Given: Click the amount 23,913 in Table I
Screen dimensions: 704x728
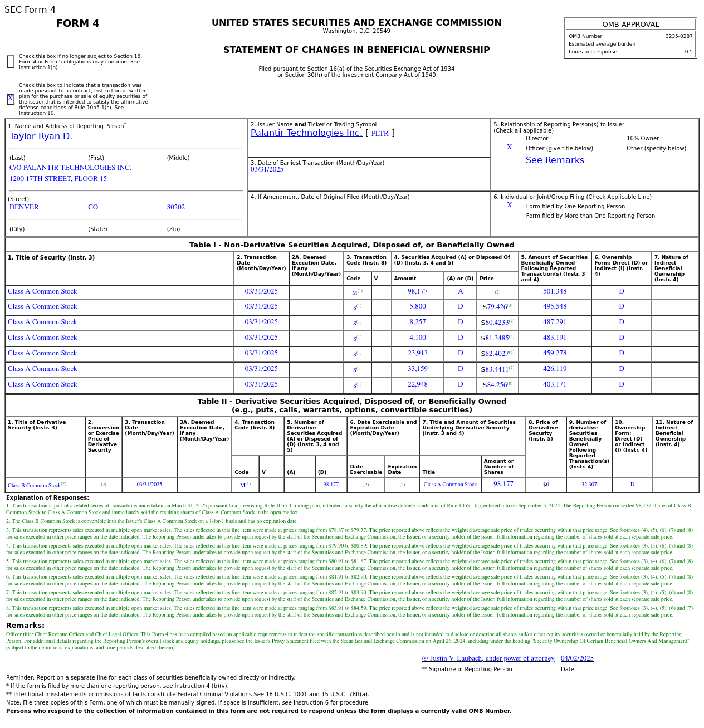Looking at the screenshot, I should click(418, 353).
